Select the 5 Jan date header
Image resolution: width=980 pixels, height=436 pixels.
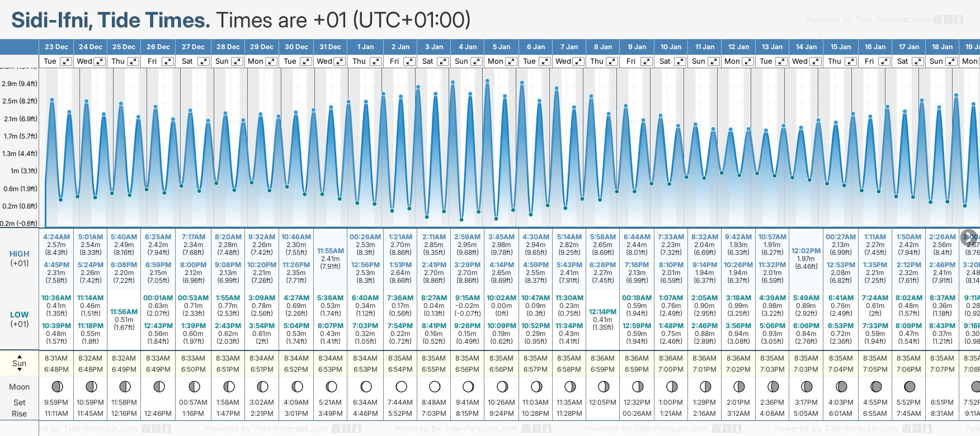501,47
